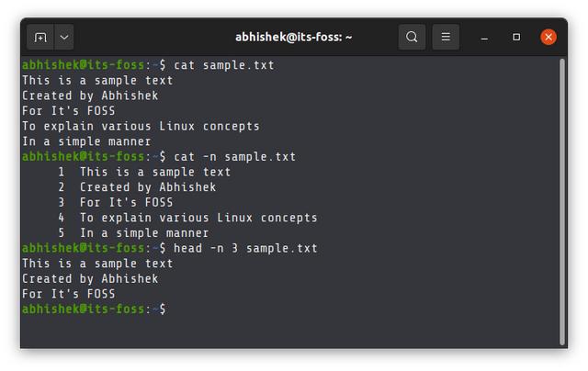
Task: Click the empty terminal area below the prompt
Action: 288,332
